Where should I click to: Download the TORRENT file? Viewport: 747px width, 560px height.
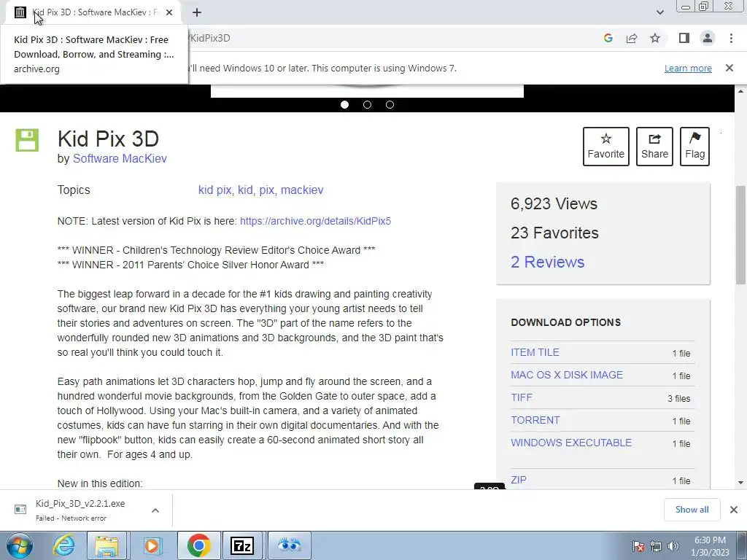pos(535,420)
